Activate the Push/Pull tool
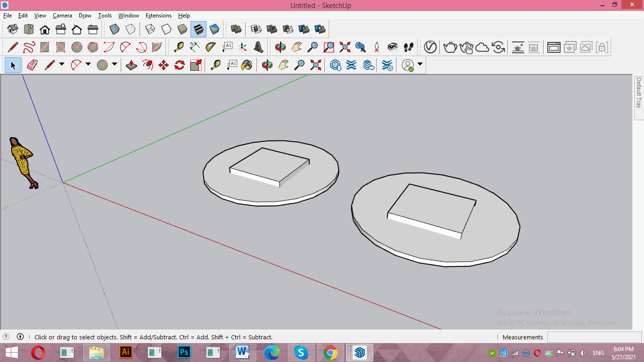 tap(132, 65)
